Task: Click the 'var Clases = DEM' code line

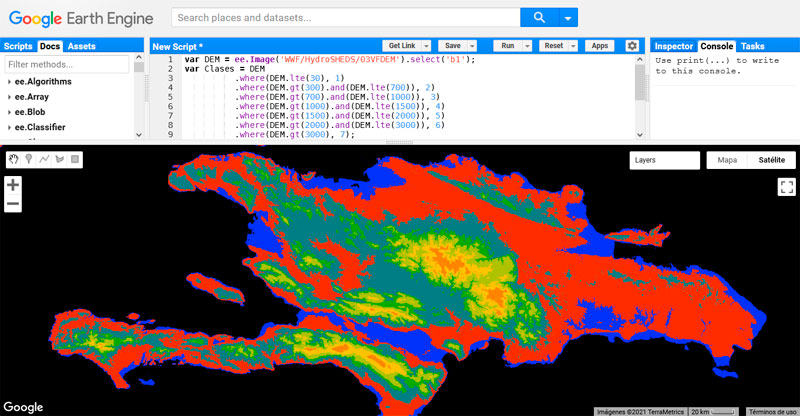Action: pos(224,69)
